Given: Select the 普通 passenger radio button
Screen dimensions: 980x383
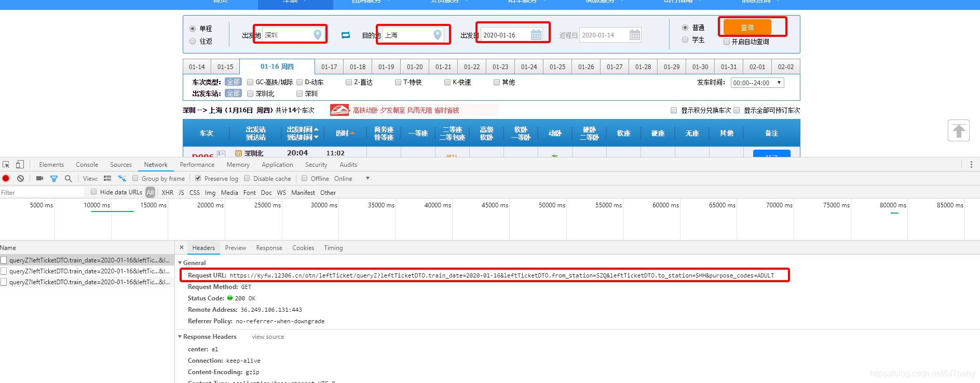Looking at the screenshot, I should (x=685, y=28).
